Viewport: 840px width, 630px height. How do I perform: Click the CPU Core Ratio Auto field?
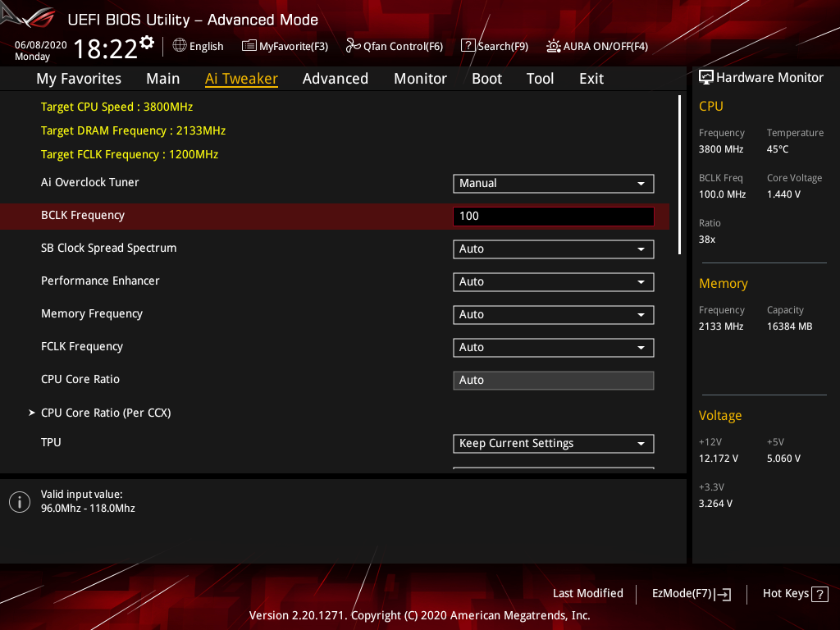[x=554, y=381]
